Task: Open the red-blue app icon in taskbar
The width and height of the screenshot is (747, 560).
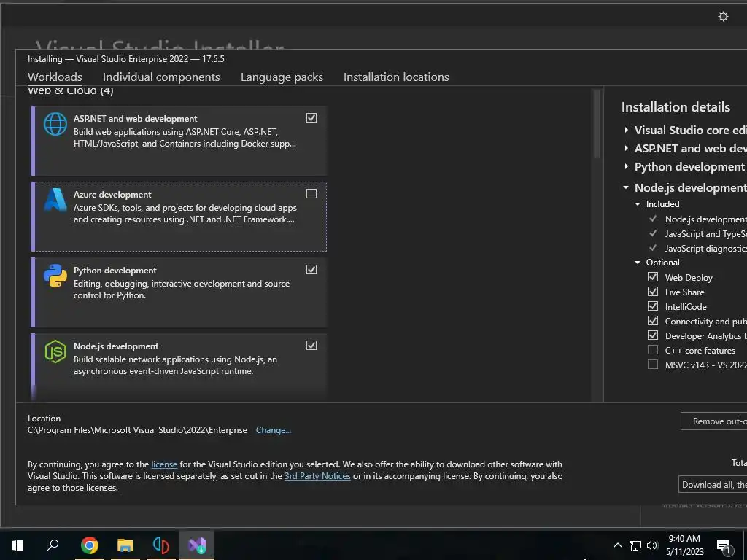Action: coord(161,545)
